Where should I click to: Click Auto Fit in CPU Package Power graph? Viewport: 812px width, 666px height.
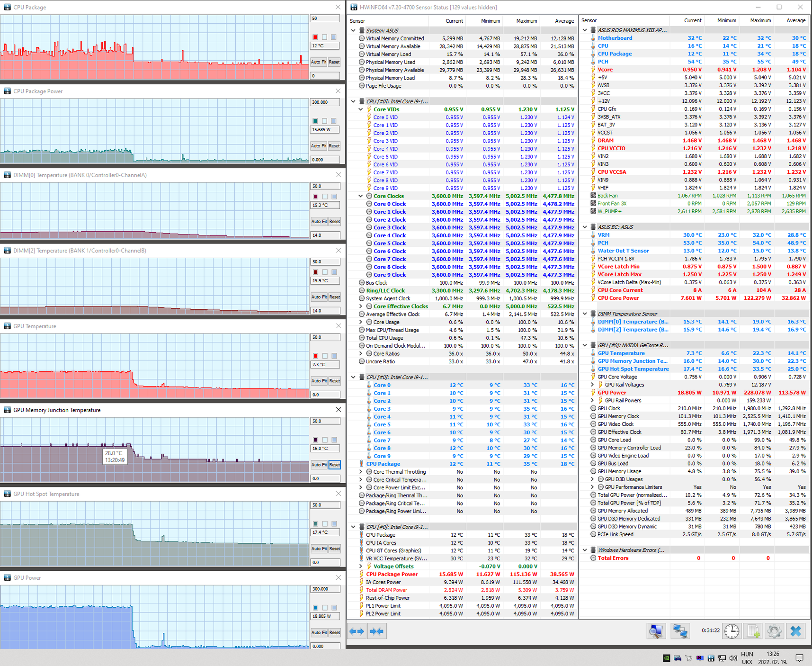point(318,146)
